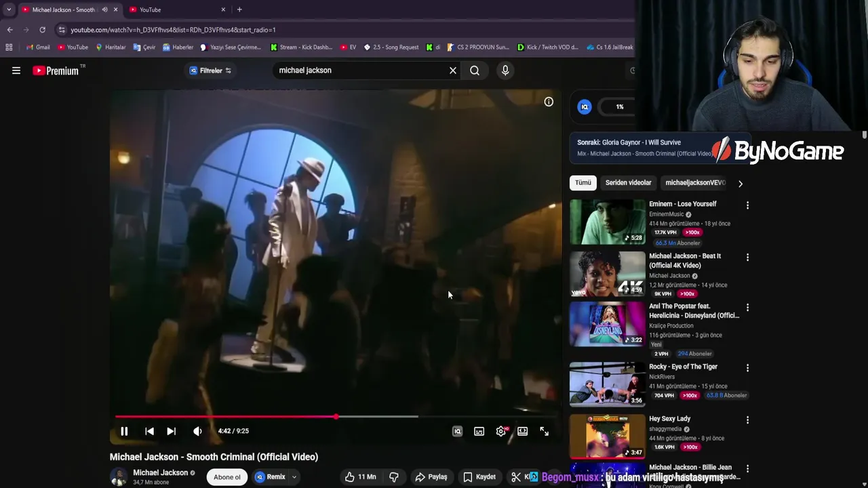
Task: Open options menu for Beat It
Action: (x=747, y=257)
